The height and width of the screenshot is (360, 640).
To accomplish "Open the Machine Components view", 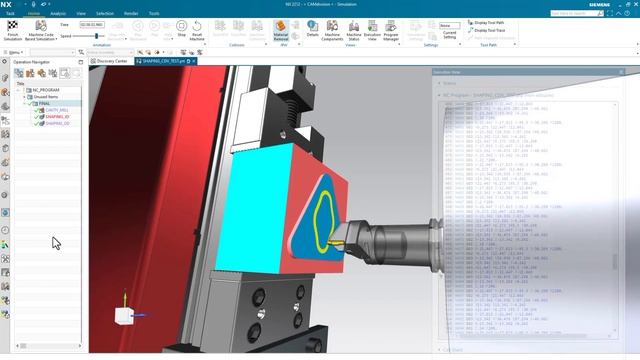I will pos(332,30).
